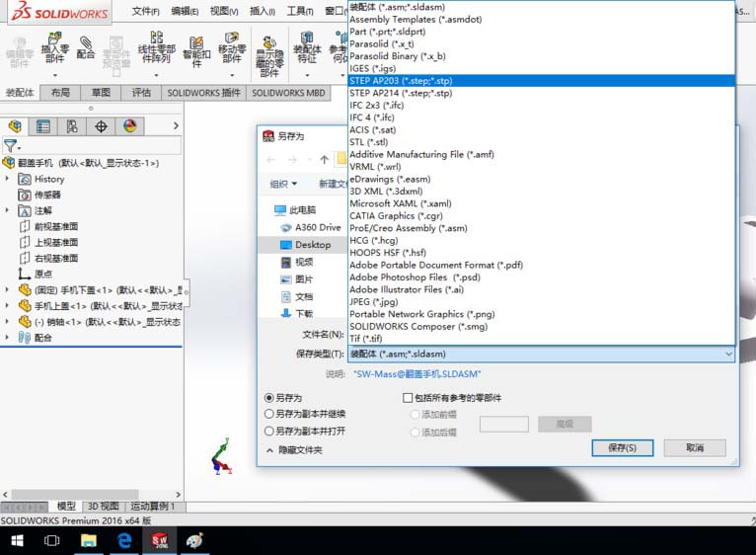Click the Move Component (移动零部件) icon
756x555 pixels.
232,38
